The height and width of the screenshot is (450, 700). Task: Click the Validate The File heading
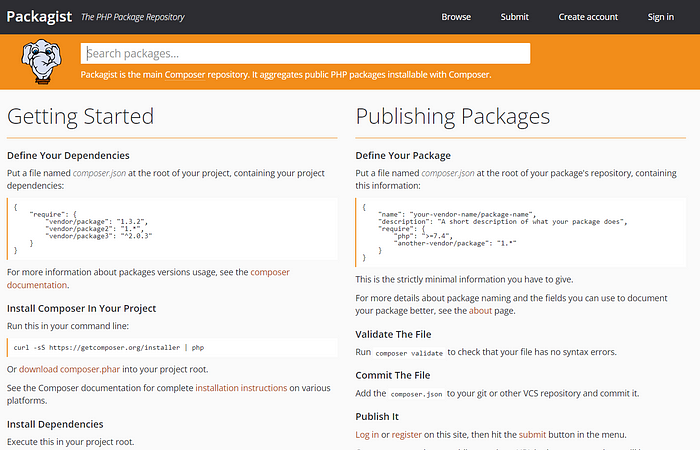click(393, 334)
